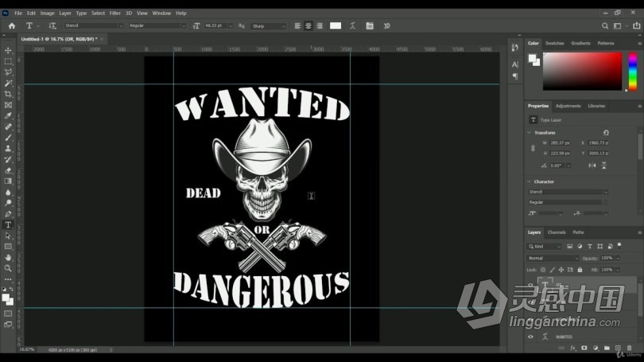Toggle lock transparent pixels
The image size is (644, 362).
tap(543, 270)
